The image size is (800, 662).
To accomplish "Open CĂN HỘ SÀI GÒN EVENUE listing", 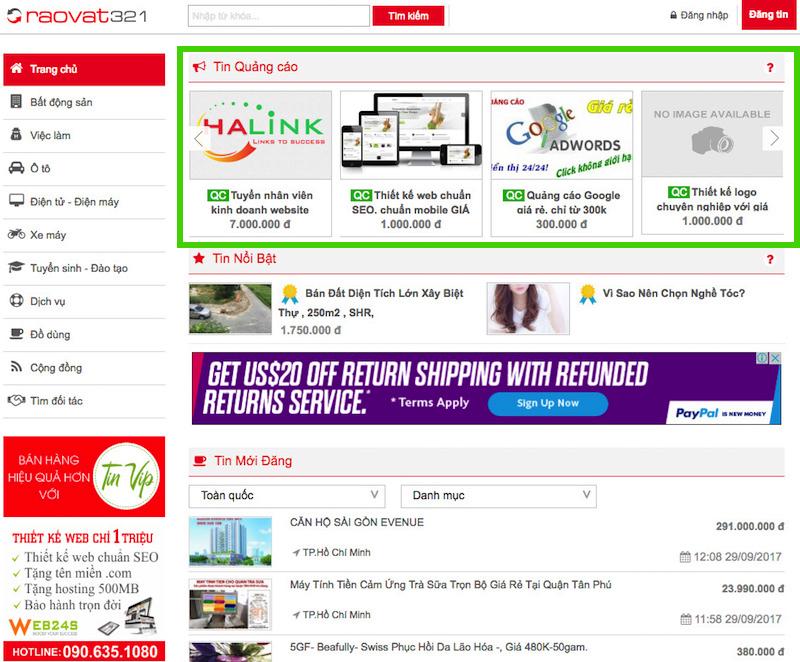I will point(357,522).
